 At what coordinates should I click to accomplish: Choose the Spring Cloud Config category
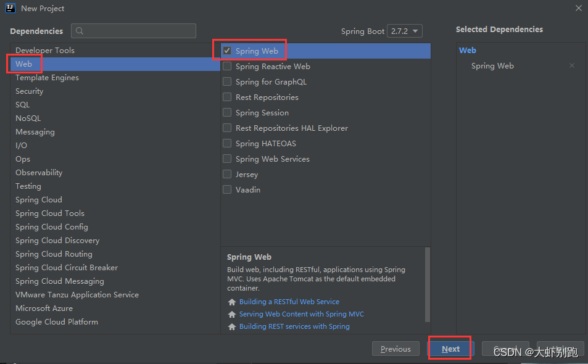(52, 227)
